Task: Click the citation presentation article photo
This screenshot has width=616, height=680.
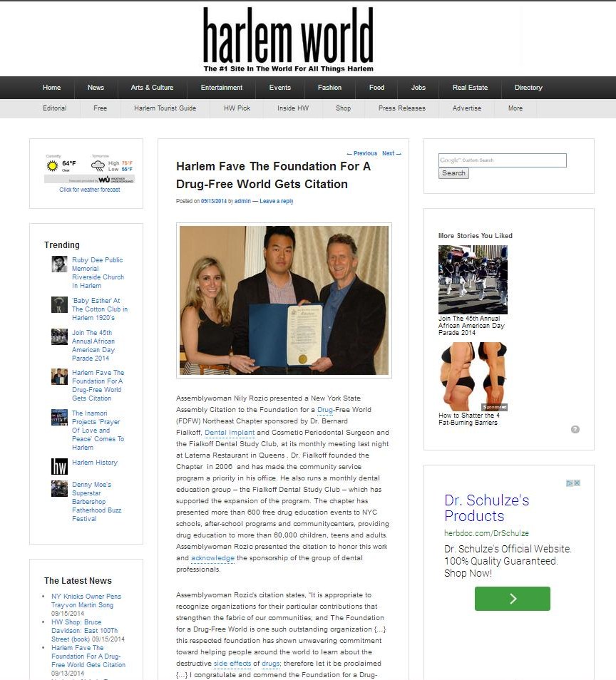Action: (x=284, y=300)
